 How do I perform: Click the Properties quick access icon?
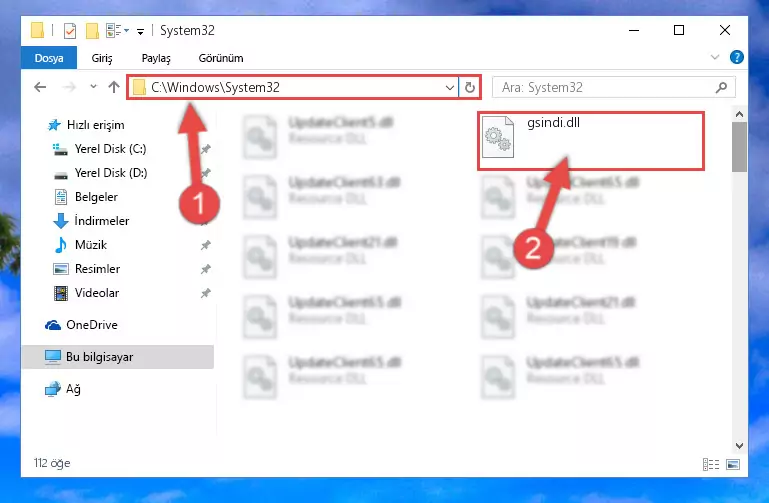coord(70,31)
